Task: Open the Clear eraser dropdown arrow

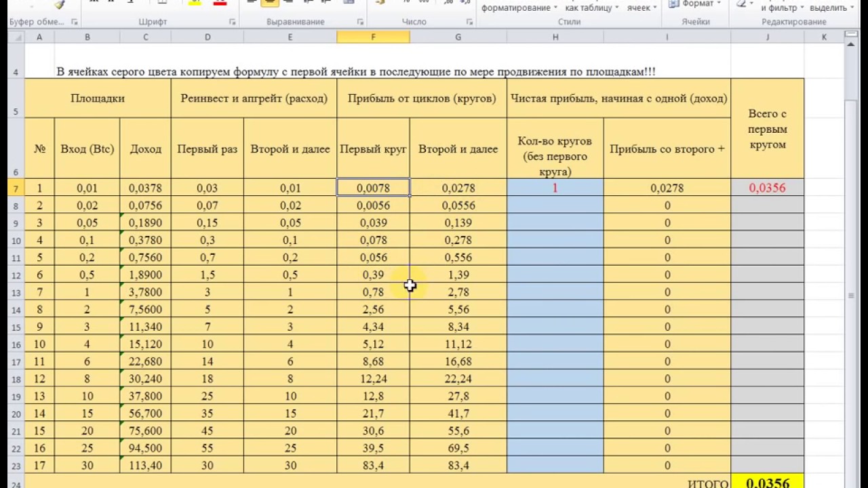Action: coord(751,3)
